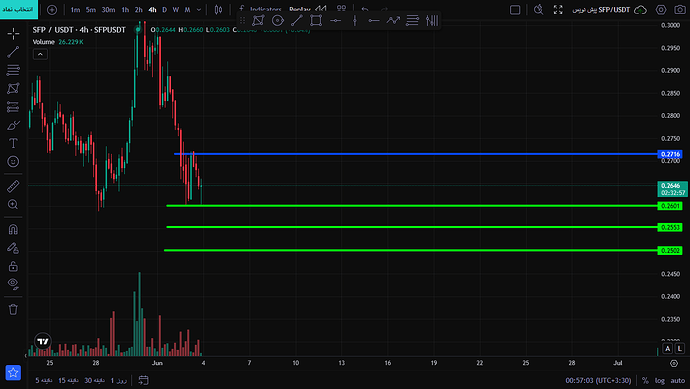Pick the Fib retracement favorite tool
This screenshot has width=690, height=389.
412,20
